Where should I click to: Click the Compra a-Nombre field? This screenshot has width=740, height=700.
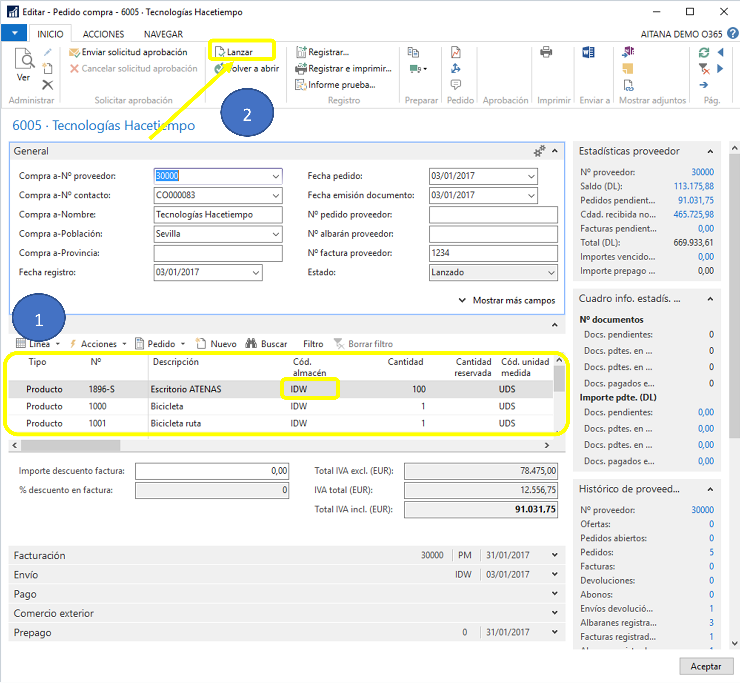[218, 215]
